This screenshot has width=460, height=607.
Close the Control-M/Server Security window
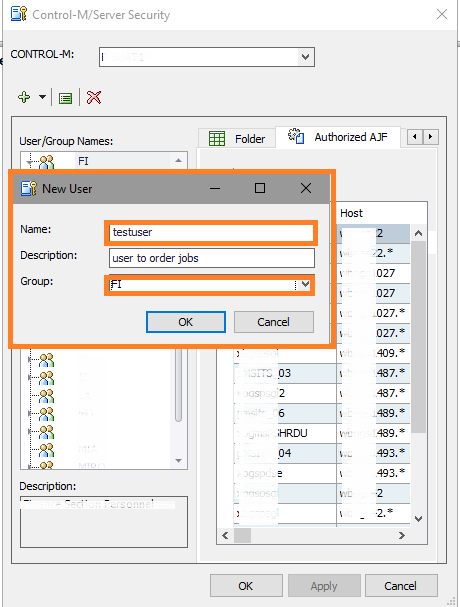(442, 15)
